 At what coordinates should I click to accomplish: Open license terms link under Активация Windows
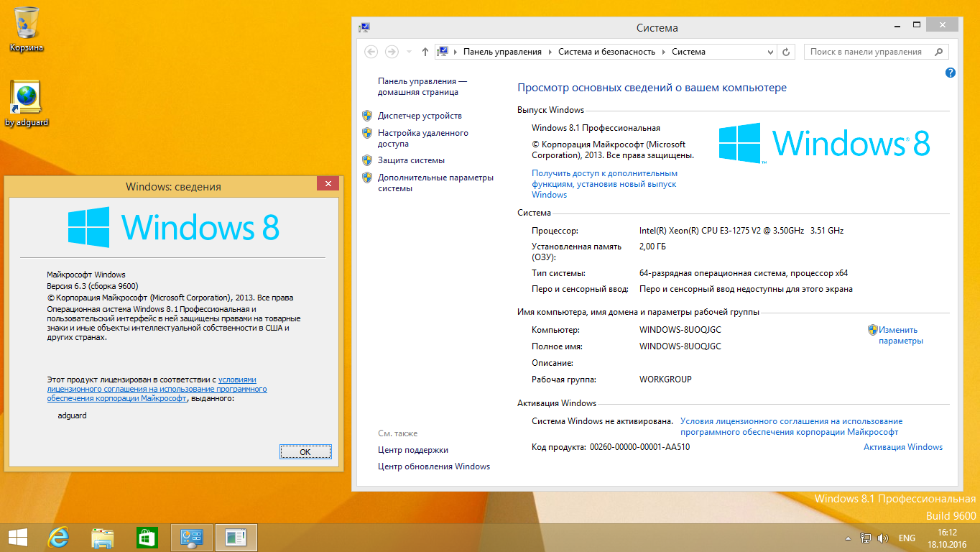pos(791,427)
